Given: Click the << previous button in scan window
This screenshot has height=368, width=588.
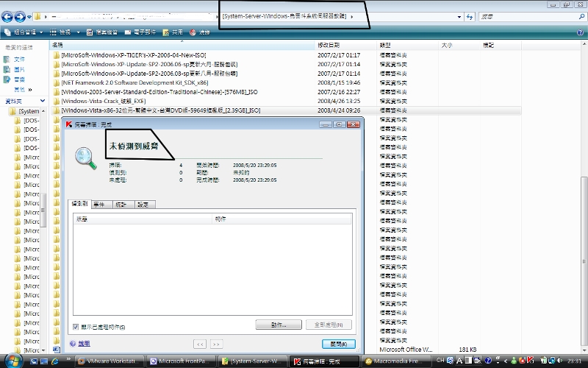Looking at the screenshot, I should (x=200, y=344).
